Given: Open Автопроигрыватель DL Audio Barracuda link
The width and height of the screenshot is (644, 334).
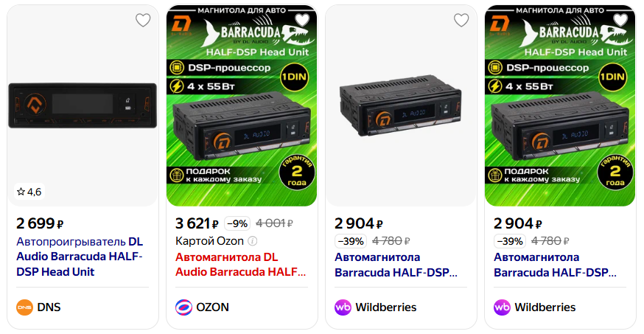Looking at the screenshot, I should [80, 257].
